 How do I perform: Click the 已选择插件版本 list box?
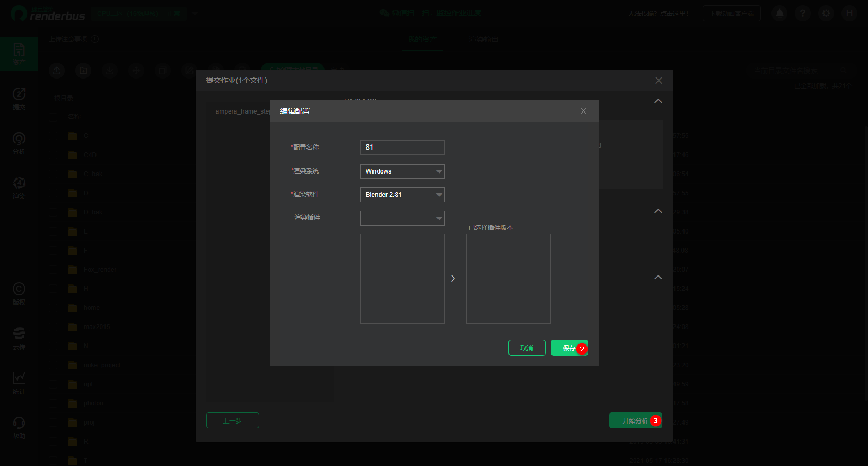click(508, 279)
